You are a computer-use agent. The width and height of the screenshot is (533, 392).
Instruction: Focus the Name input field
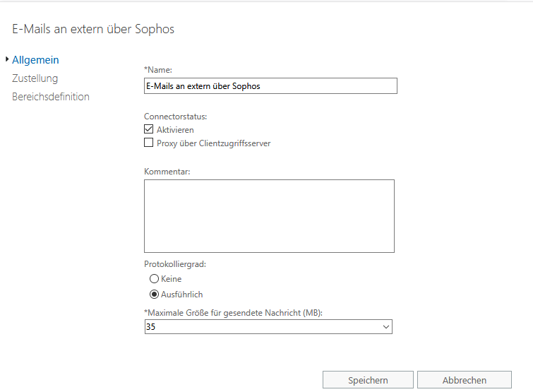pos(270,86)
